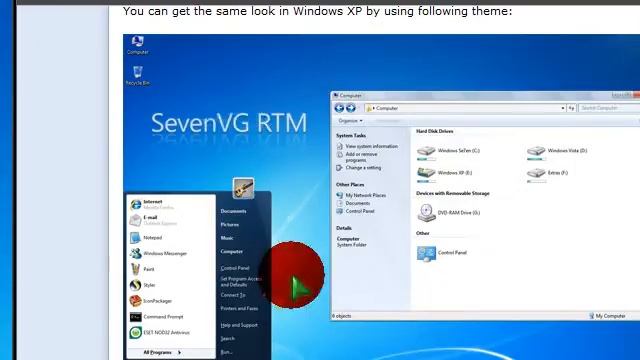Open Notepad from the Start menu
The width and height of the screenshot is (640, 360).
(146, 238)
